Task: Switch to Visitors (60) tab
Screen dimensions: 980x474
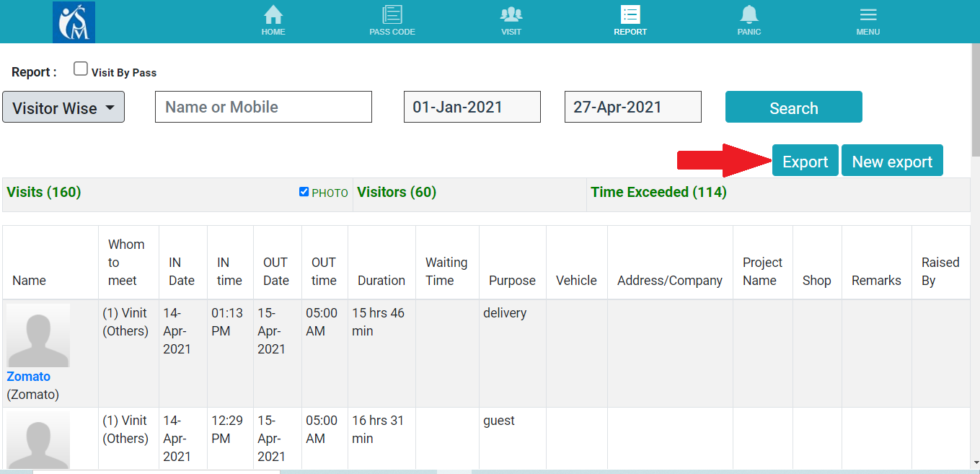Action: (x=397, y=193)
